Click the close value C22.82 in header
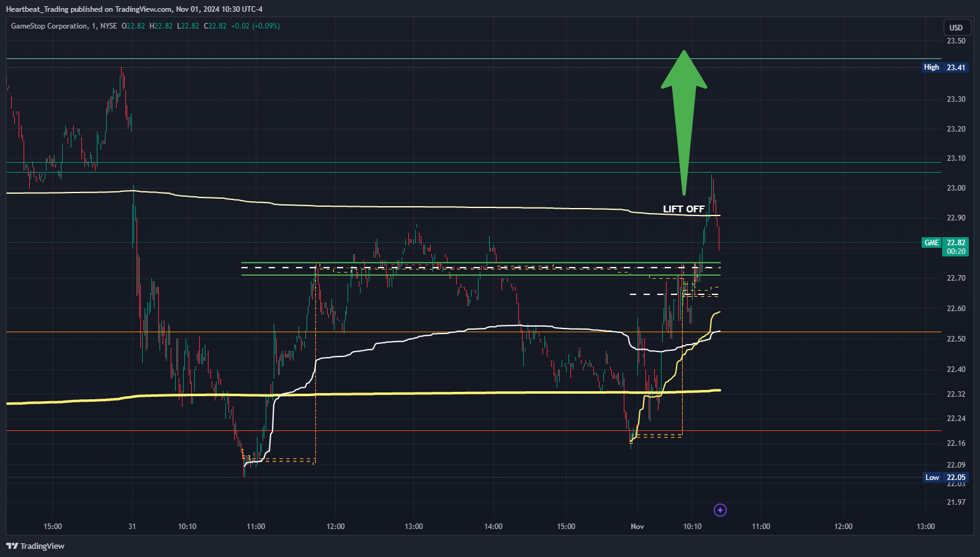Viewport: 980px width, 557px height. click(x=215, y=26)
